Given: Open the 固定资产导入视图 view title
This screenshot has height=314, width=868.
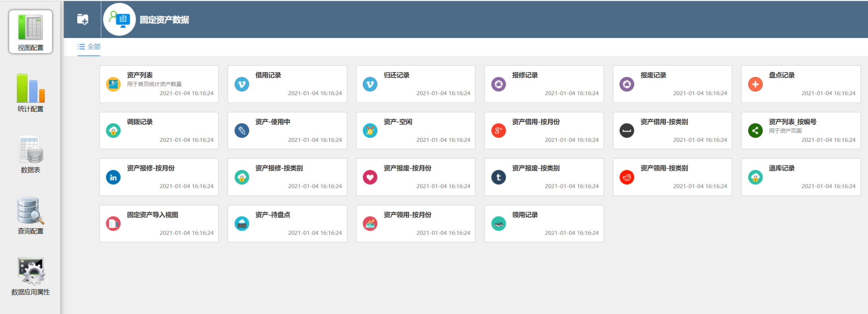Looking at the screenshot, I should (x=152, y=215).
